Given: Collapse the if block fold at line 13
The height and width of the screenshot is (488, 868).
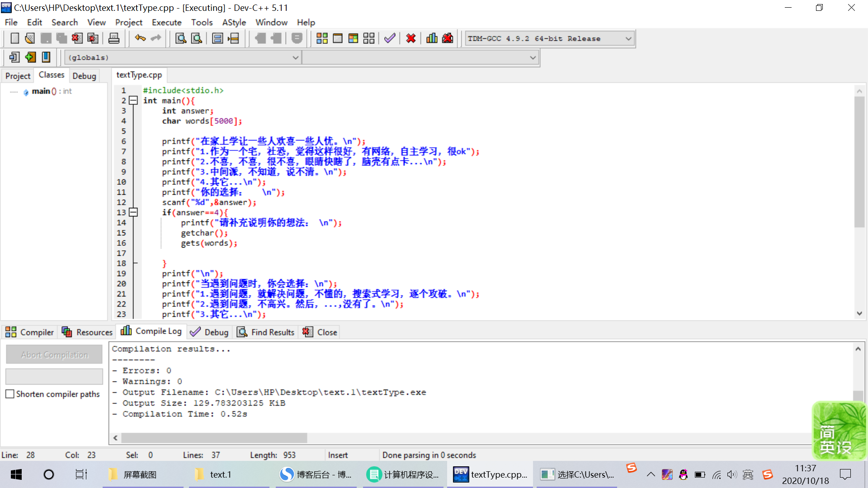Looking at the screenshot, I should (133, 212).
